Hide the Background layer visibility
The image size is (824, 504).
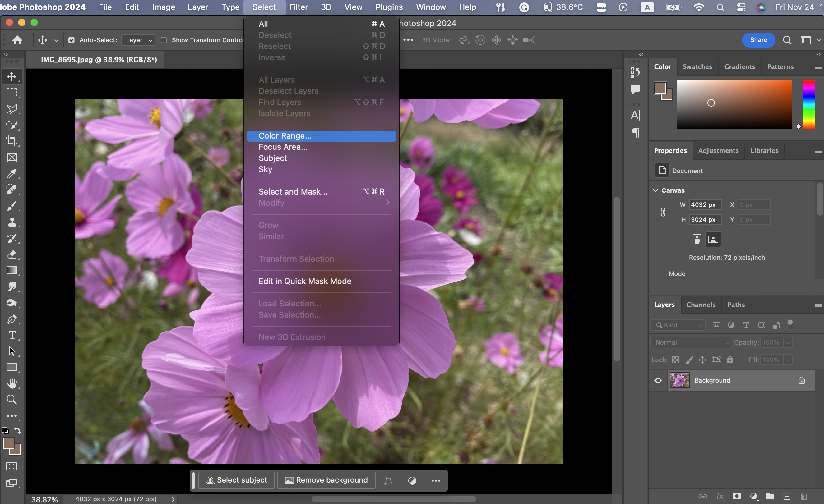(x=658, y=380)
